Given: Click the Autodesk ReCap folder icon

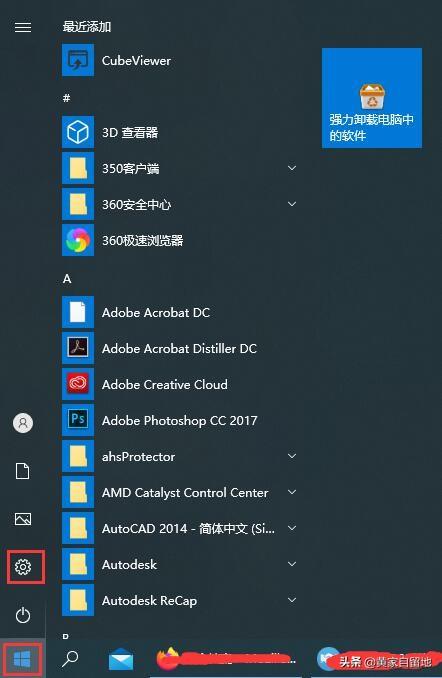Looking at the screenshot, I should coord(78,600).
